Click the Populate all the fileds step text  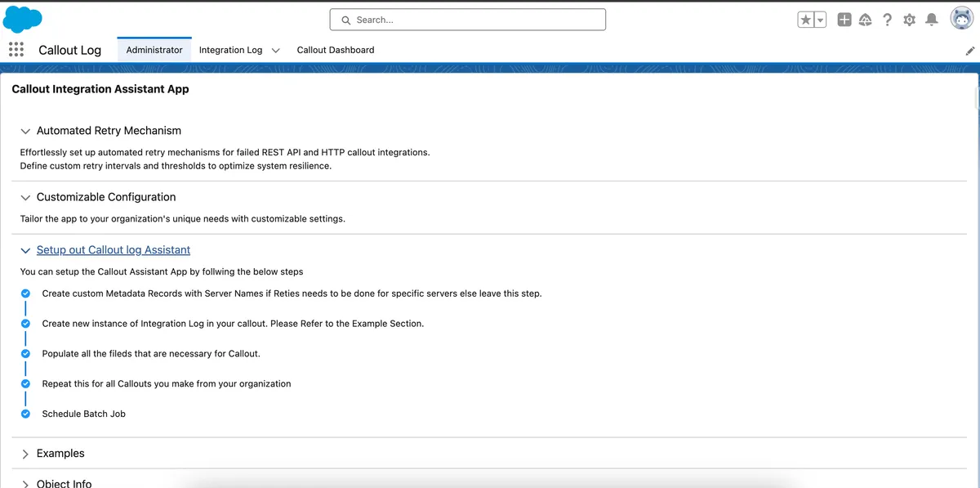151,354
